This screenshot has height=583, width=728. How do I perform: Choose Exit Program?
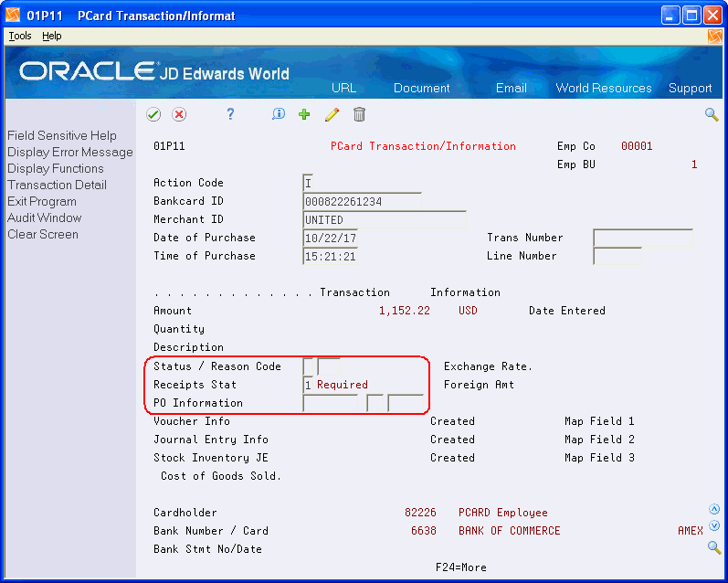click(42, 202)
